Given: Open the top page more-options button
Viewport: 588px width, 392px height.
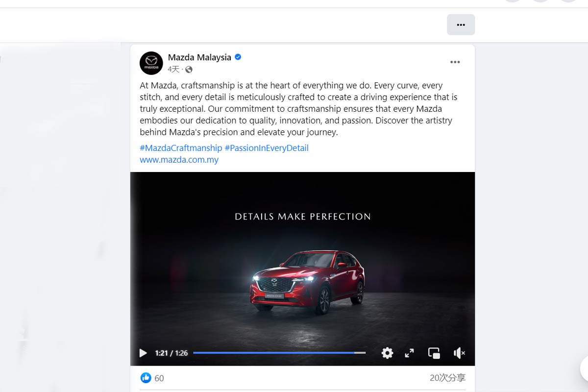Looking at the screenshot, I should [x=461, y=24].
